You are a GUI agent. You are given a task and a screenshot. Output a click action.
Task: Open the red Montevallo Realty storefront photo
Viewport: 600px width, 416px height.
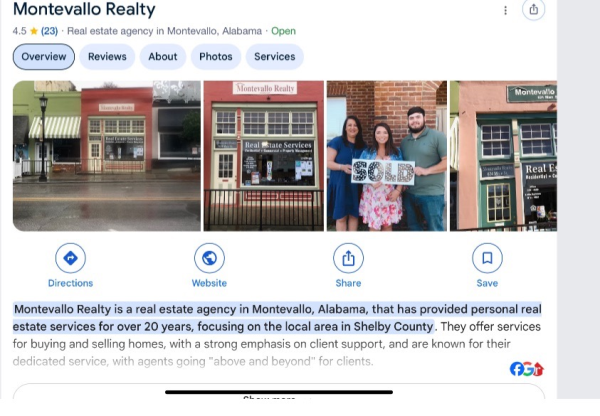(x=264, y=156)
